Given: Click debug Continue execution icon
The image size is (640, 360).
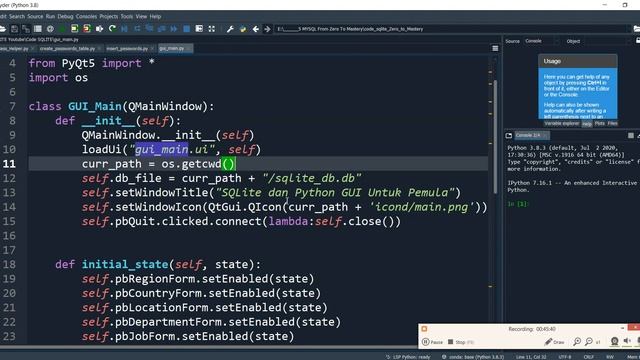Looking at the screenshot, I should (x=174, y=29).
